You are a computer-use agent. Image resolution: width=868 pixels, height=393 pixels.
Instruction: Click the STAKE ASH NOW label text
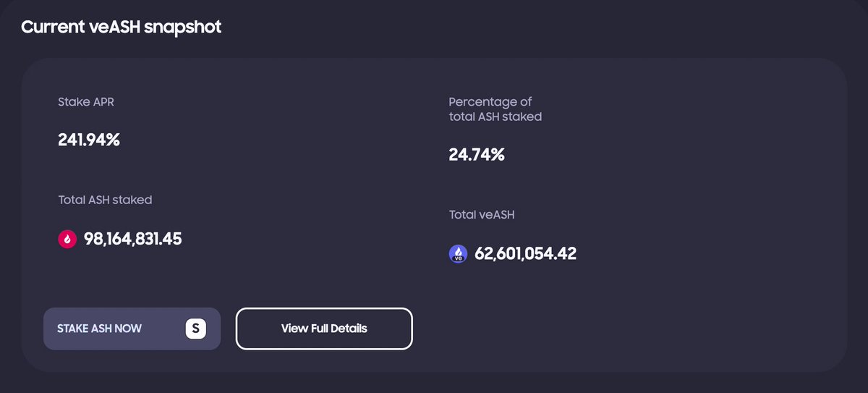point(99,329)
